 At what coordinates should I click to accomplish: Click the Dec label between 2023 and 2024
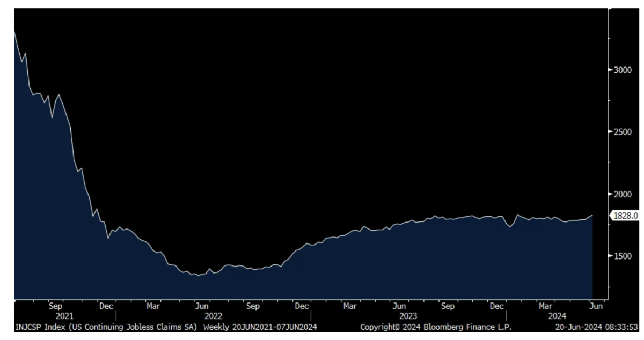[x=497, y=306]
